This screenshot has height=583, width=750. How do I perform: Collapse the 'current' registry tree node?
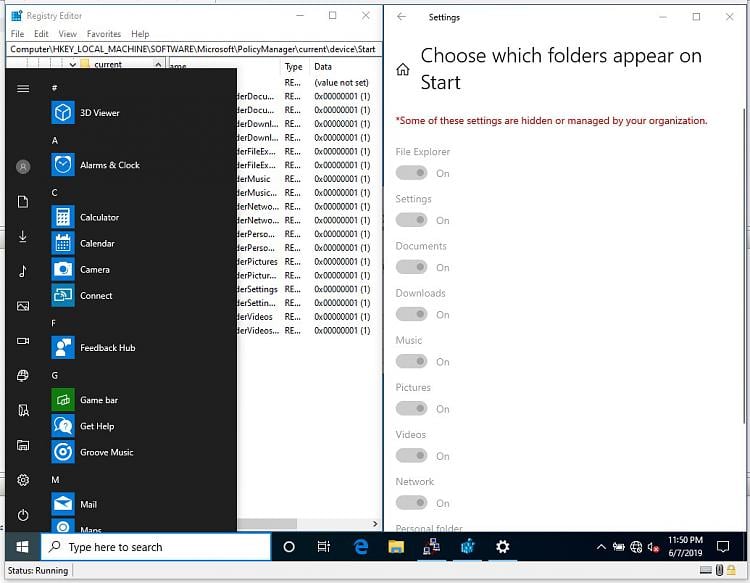(73, 64)
